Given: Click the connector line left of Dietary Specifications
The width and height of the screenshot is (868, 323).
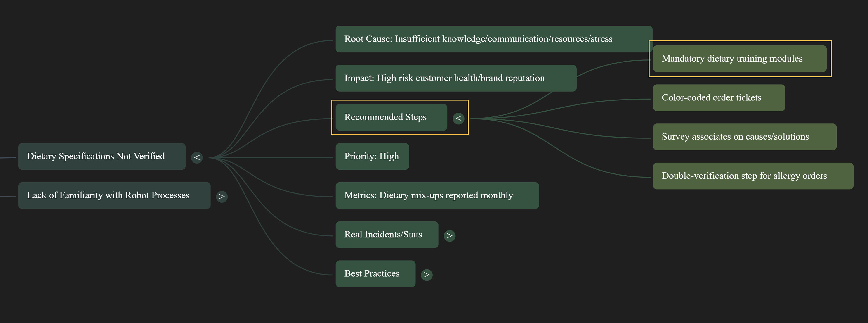Looking at the screenshot, I should [7, 158].
